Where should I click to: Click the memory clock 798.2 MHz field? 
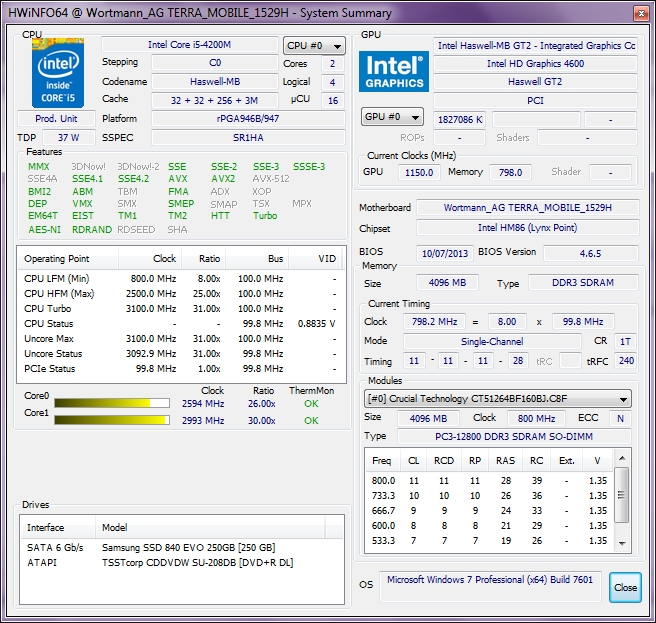tap(434, 322)
